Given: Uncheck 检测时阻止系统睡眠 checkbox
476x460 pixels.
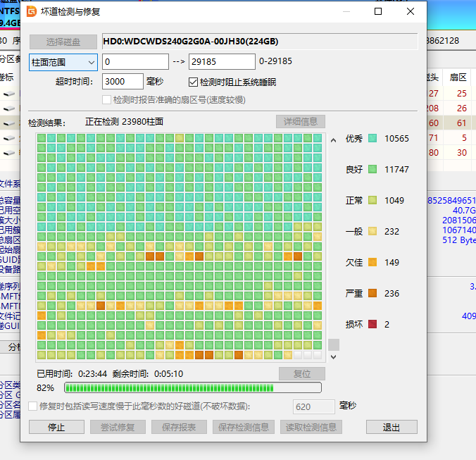Looking at the screenshot, I should [193, 82].
